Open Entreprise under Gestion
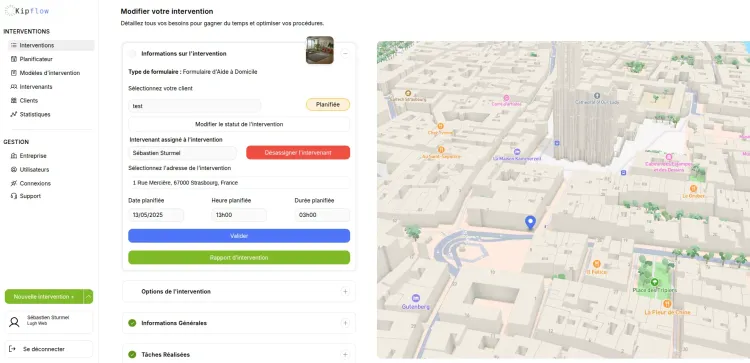This screenshot has height=363, width=750. click(x=33, y=156)
